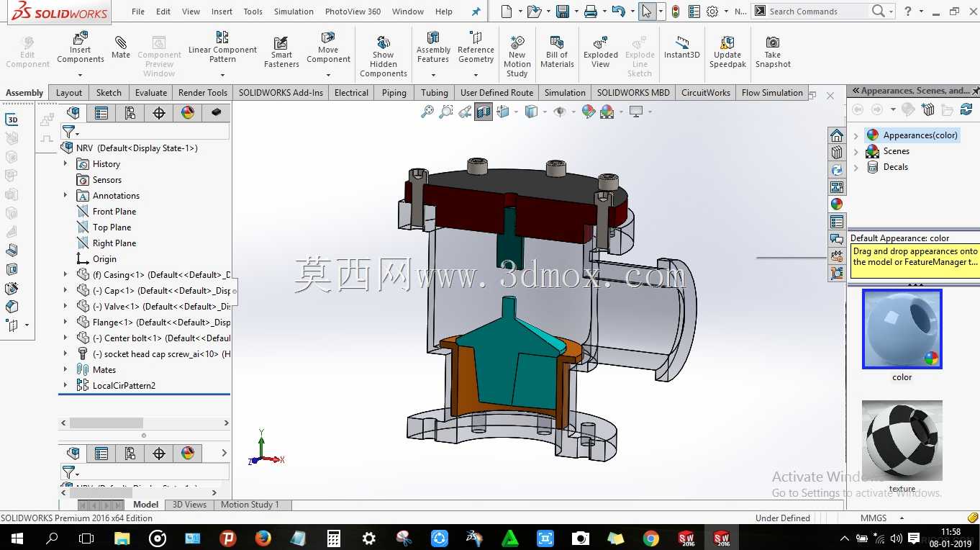Viewport: 980px width, 550px height.
Task: Open the Tools menu
Action: pyautogui.click(x=253, y=12)
